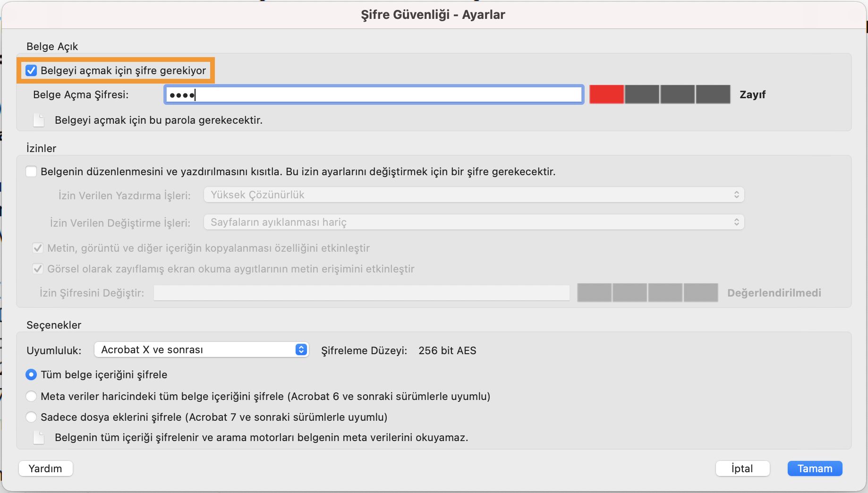Click the red password strength meter segment
This screenshot has height=493, width=868.
(606, 94)
